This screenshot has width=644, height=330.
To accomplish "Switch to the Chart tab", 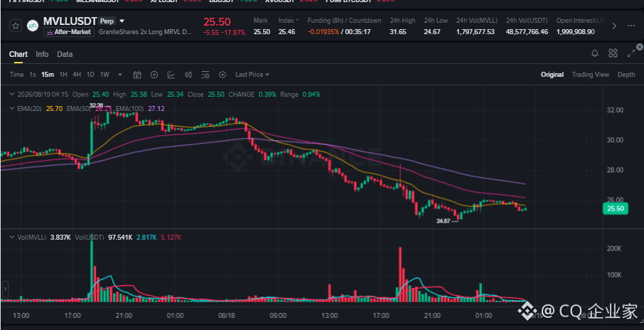I will click(x=18, y=54).
